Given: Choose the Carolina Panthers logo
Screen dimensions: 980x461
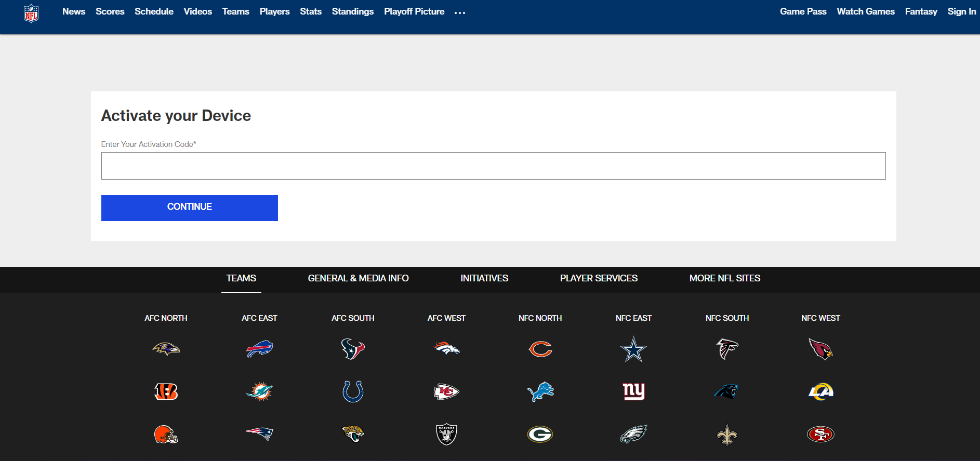Looking at the screenshot, I should 727,391.
